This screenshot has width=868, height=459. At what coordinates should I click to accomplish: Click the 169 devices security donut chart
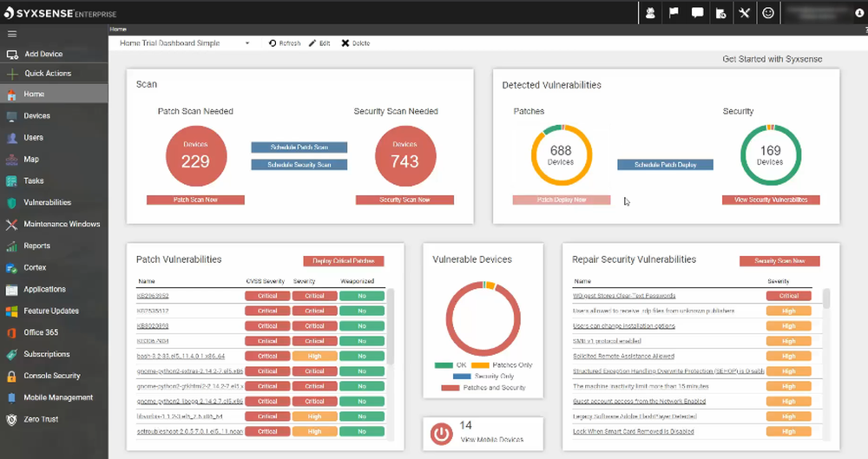(771, 155)
